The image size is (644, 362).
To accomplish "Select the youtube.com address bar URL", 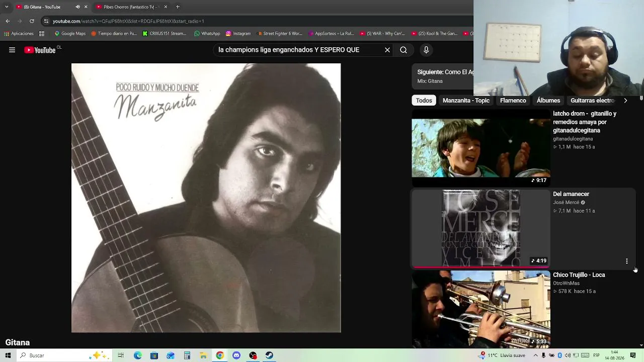I will [x=128, y=21].
